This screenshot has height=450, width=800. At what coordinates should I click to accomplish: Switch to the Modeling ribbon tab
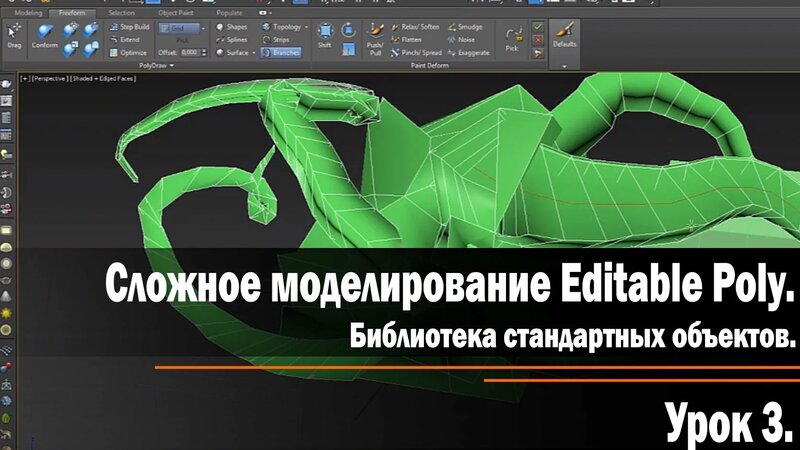click(28, 13)
